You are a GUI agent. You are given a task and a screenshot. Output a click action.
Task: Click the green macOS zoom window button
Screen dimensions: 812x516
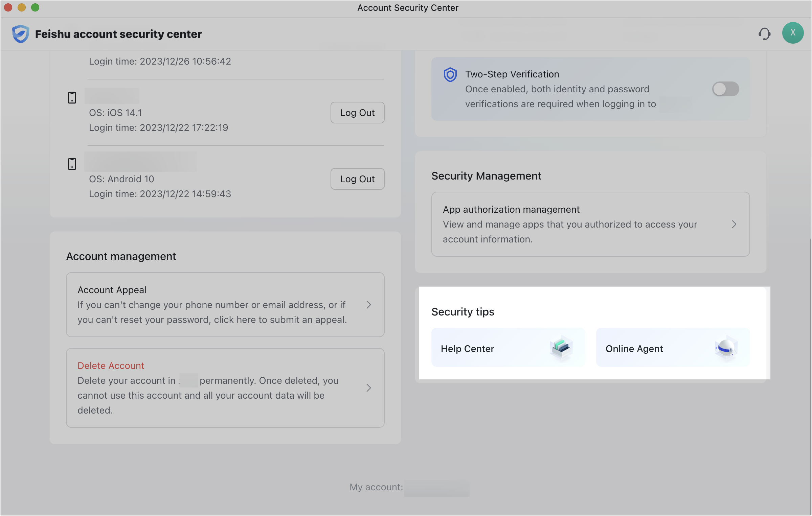pos(35,7)
